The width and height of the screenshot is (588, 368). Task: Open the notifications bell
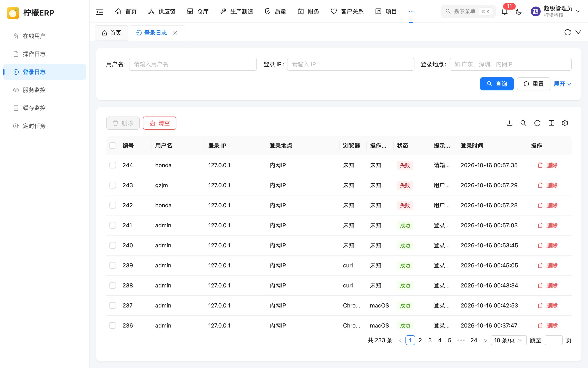505,11
